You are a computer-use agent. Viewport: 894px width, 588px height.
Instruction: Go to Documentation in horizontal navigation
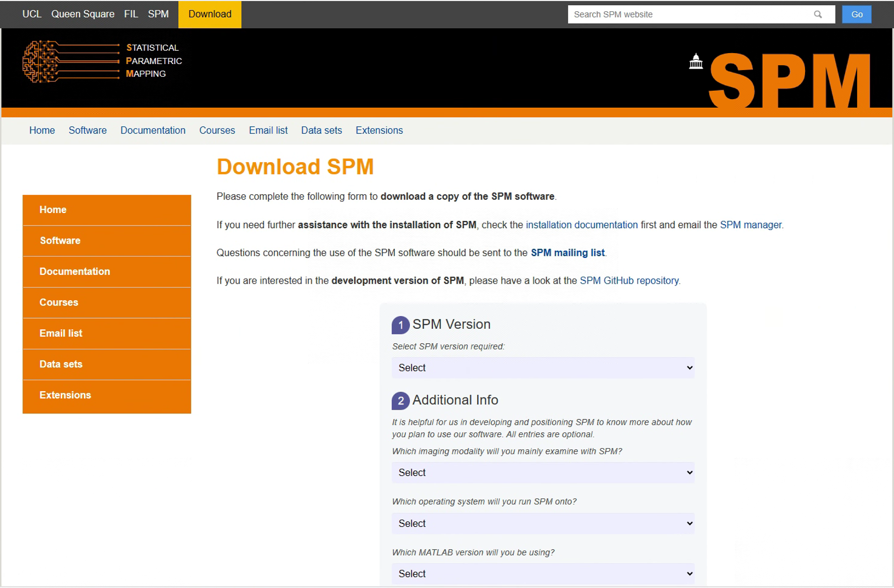(x=153, y=130)
